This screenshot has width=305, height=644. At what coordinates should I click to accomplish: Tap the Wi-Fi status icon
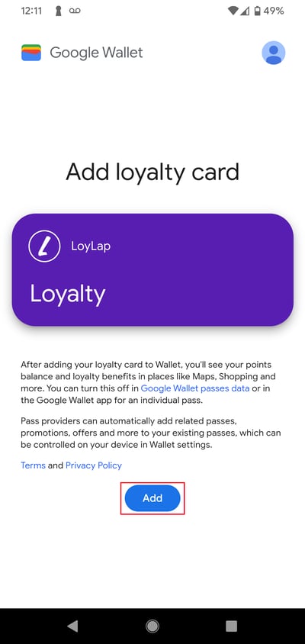point(233,11)
